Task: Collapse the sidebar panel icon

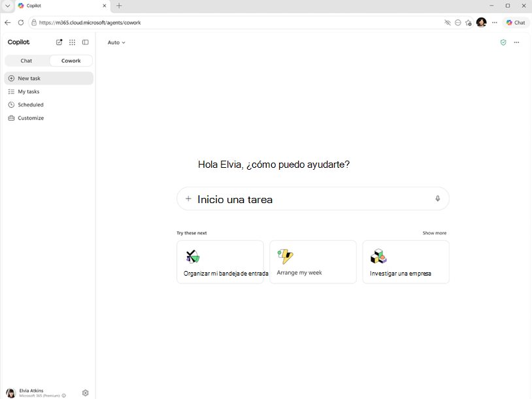Action: [86, 42]
